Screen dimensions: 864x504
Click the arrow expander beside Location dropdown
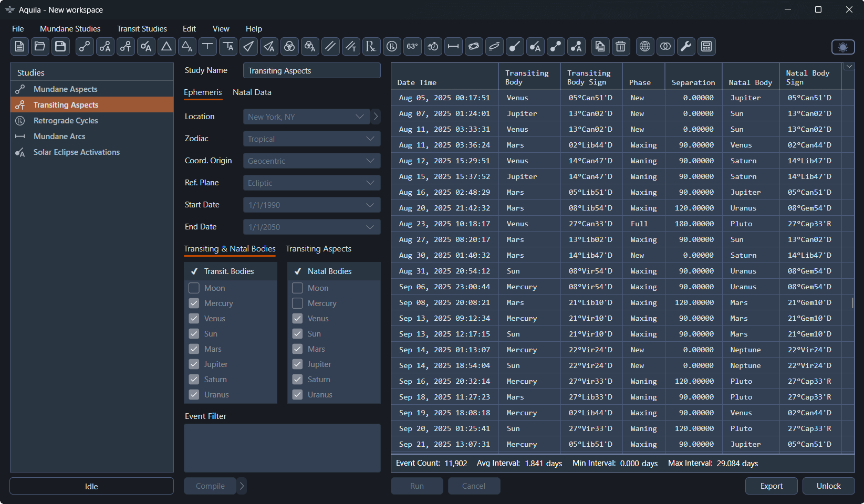(x=376, y=117)
